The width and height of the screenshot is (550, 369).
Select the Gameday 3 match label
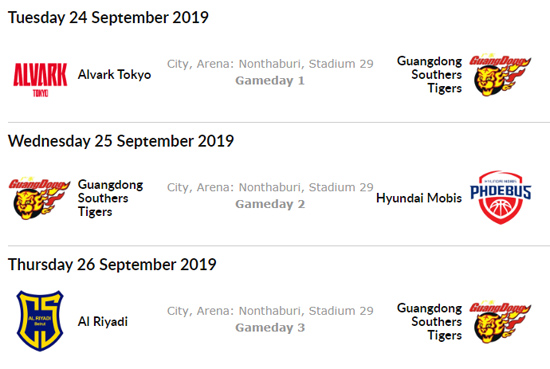click(270, 328)
